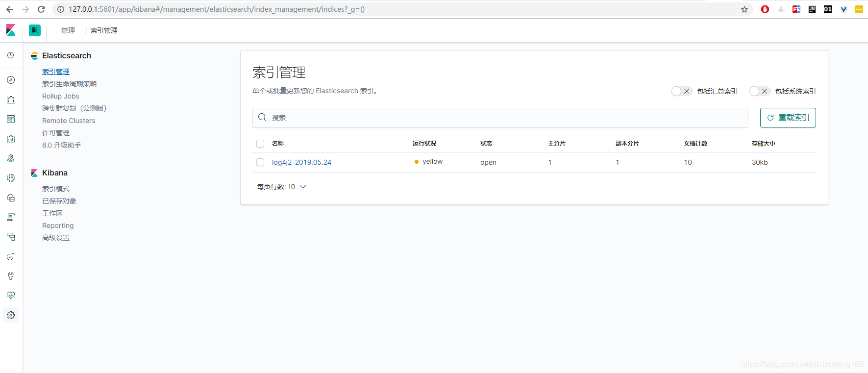868x373 pixels.
Task: Open Remote Clusters in the sidebar
Action: [x=69, y=121]
